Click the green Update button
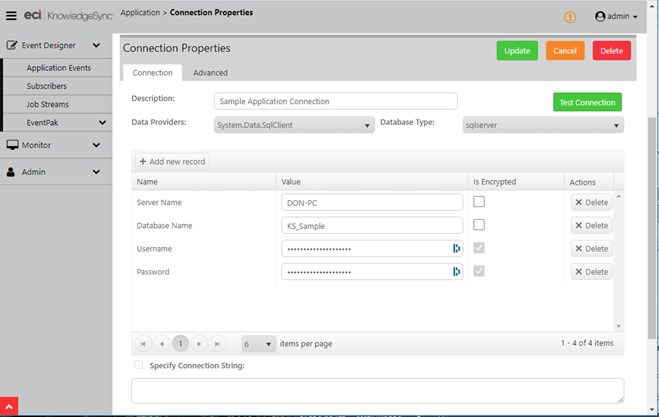The image size is (659, 417). [x=517, y=51]
